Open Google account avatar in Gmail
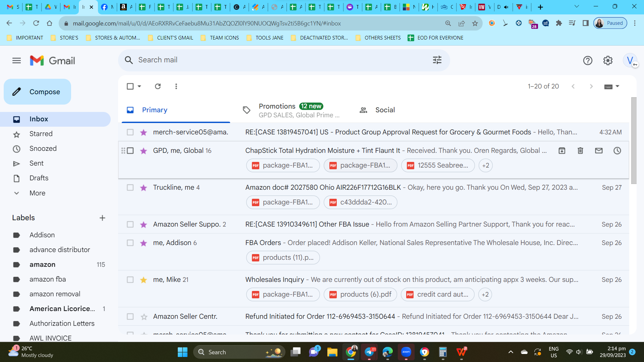The height and width of the screenshot is (362, 644). pos(630,61)
